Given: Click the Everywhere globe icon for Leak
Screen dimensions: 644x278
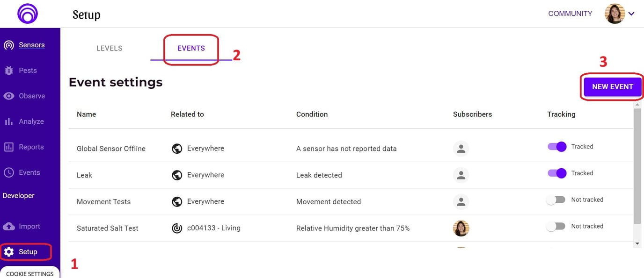Looking at the screenshot, I should click(177, 175).
